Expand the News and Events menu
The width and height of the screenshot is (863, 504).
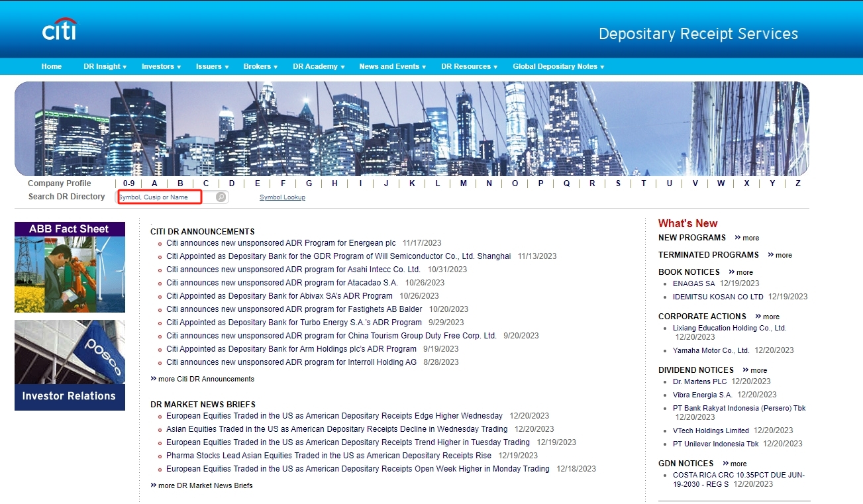[389, 66]
